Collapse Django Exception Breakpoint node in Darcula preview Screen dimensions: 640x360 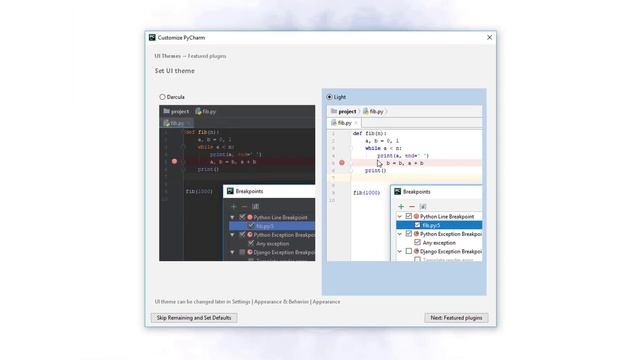233,252
